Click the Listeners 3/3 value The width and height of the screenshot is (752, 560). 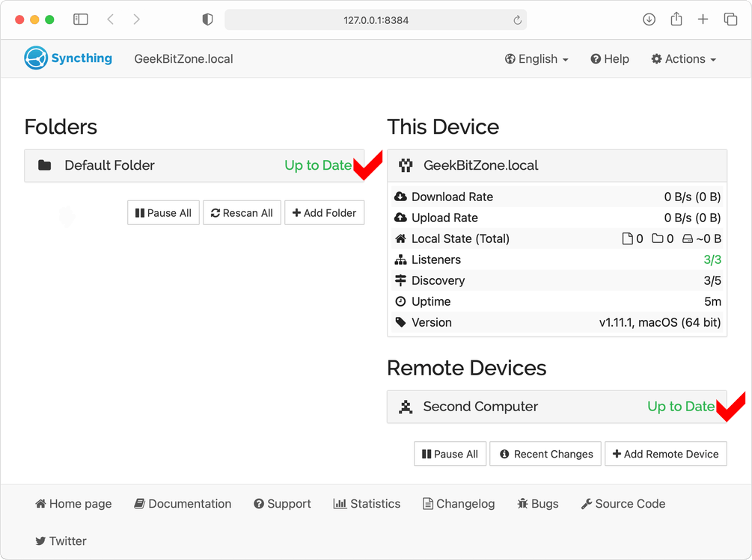(712, 259)
